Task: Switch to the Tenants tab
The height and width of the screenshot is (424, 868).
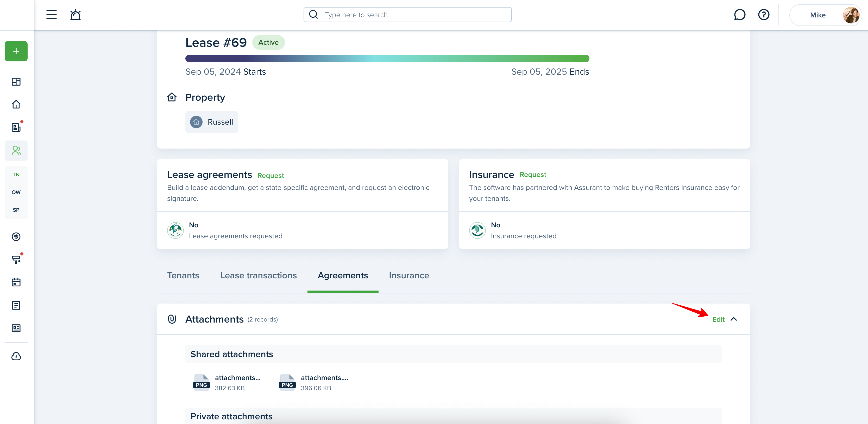Action: pos(183,275)
